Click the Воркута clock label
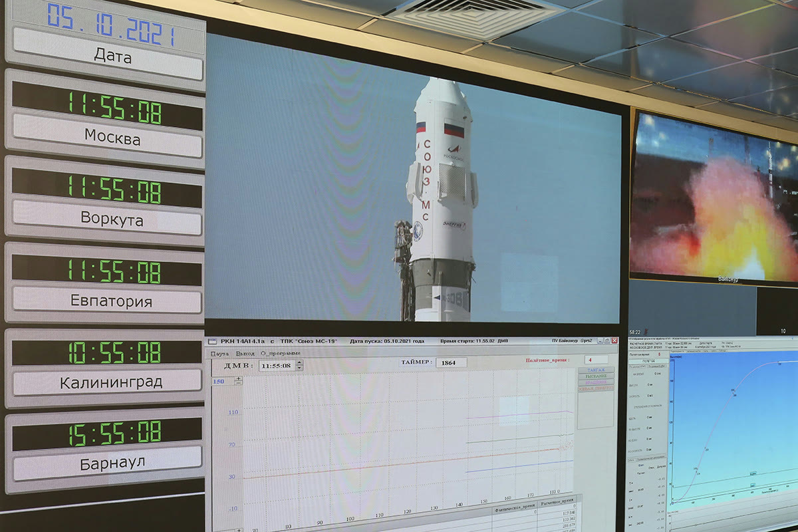Image resolution: width=798 pixels, height=532 pixels. click(x=108, y=219)
